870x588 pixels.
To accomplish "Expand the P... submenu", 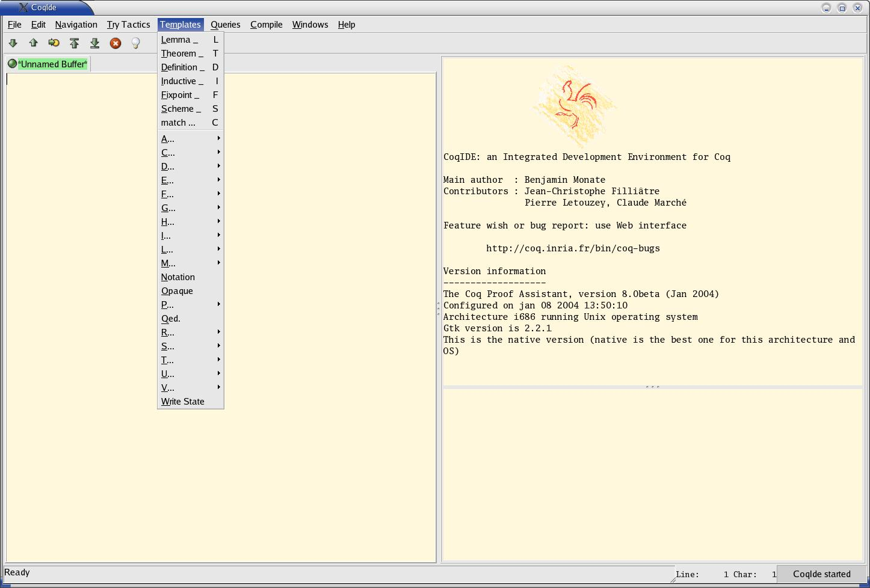I will [190, 305].
